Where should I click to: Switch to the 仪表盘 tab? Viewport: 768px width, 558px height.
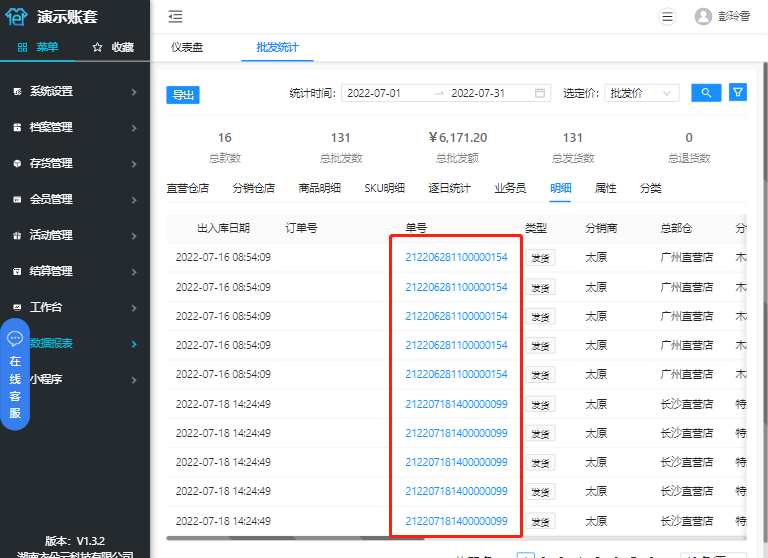[x=187, y=48]
